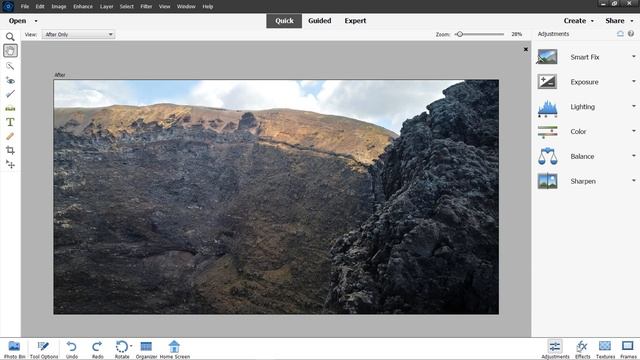Click the Sharpen adjustment icon
The height and width of the screenshot is (360, 640).
point(547,181)
